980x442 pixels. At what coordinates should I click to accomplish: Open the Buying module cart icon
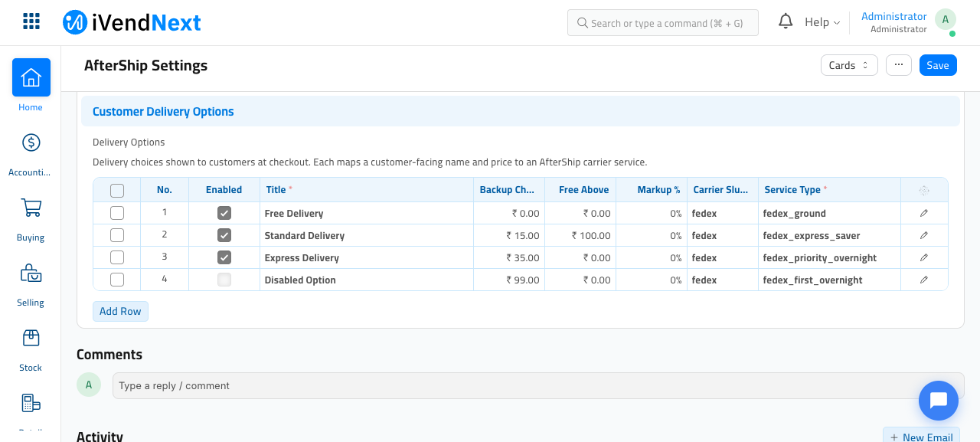click(31, 208)
